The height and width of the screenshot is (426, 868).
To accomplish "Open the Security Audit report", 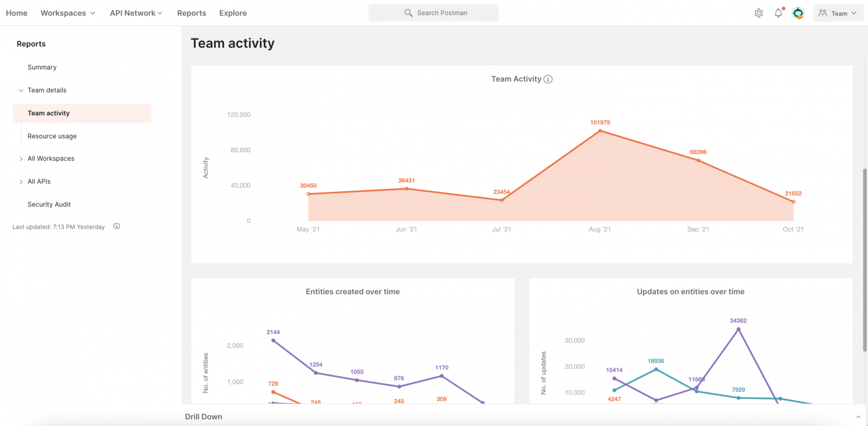I will coord(49,204).
